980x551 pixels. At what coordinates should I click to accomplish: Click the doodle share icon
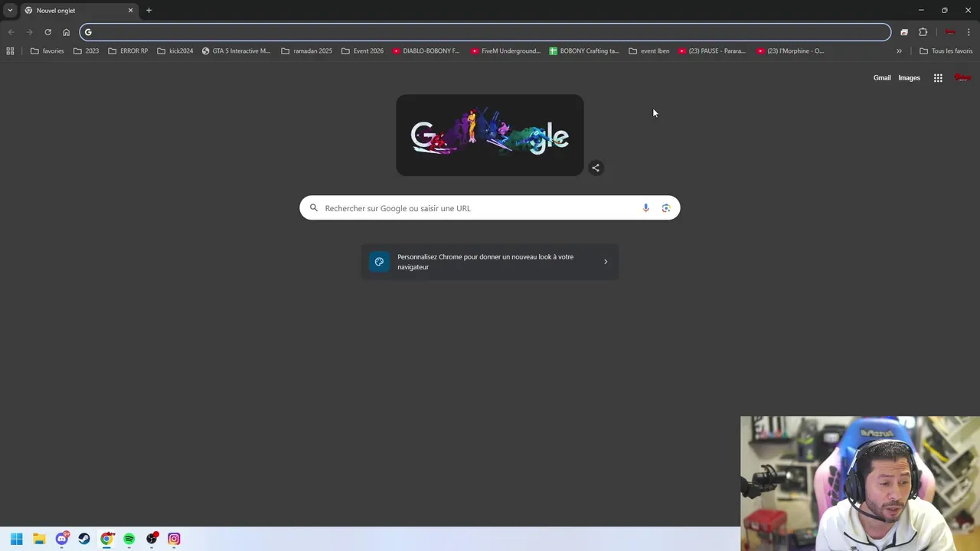(596, 168)
